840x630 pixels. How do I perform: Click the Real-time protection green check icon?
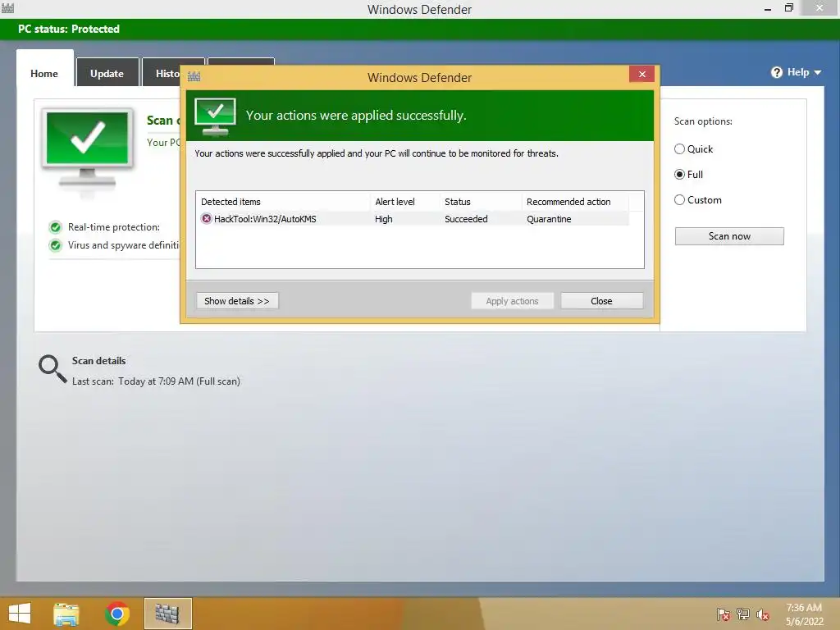tap(55, 227)
